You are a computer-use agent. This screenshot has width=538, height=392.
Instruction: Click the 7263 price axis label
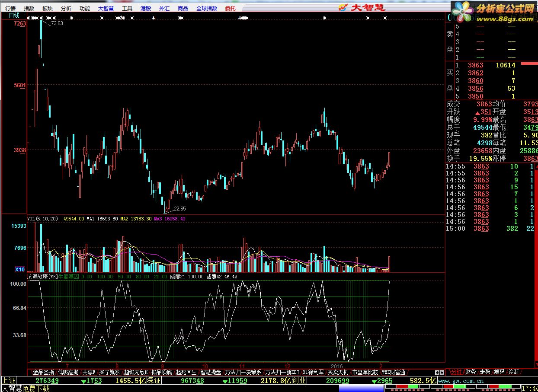pyautogui.click(x=20, y=24)
